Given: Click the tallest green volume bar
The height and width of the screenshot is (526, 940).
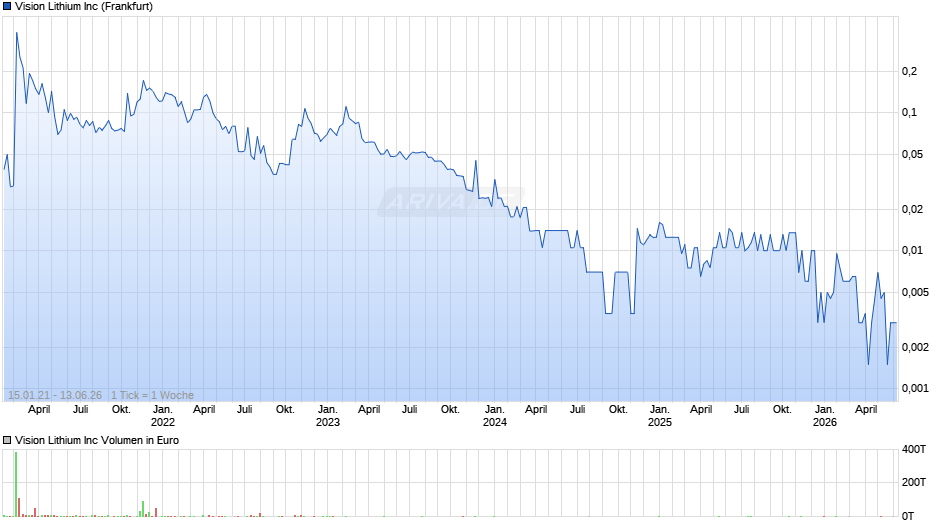Looking at the screenshot, I should [x=16, y=484].
